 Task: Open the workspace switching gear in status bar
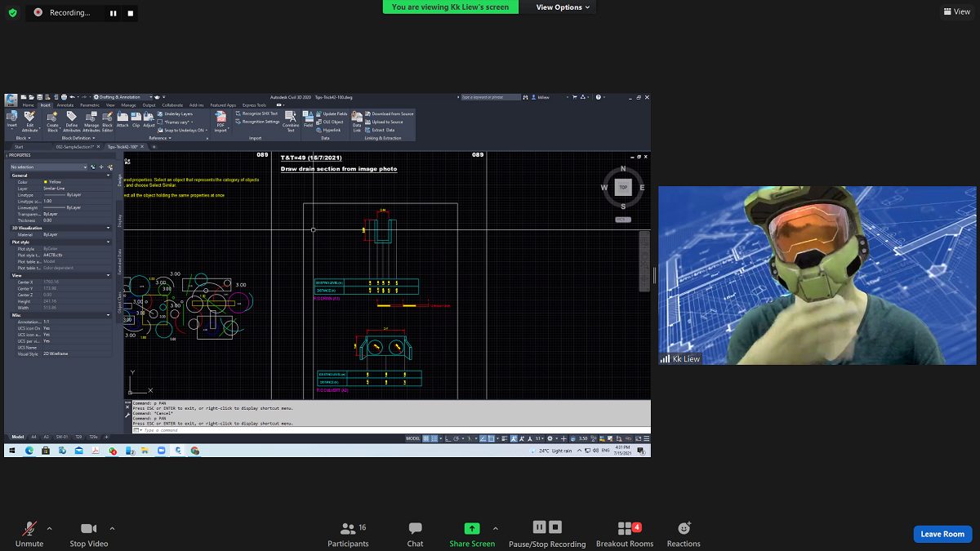pos(550,438)
